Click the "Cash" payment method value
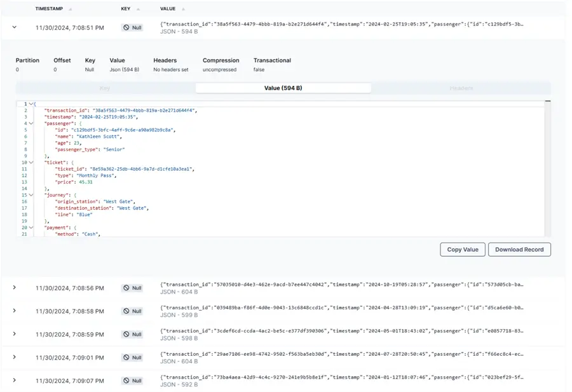The height and width of the screenshot is (392, 572). (90, 234)
